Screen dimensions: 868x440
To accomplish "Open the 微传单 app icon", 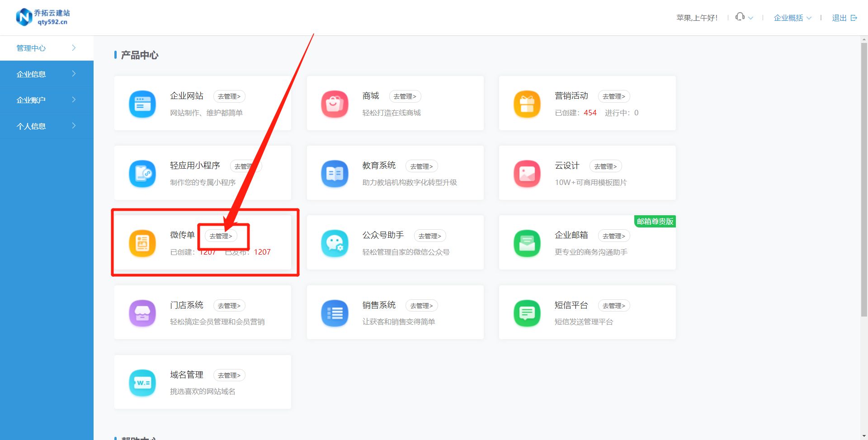I will (142, 243).
